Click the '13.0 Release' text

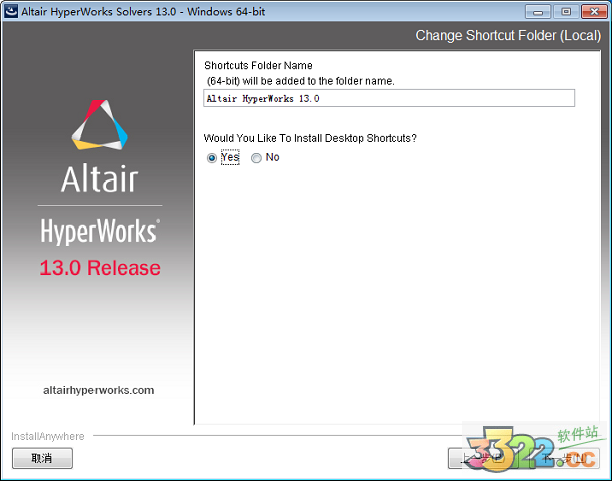point(100,268)
